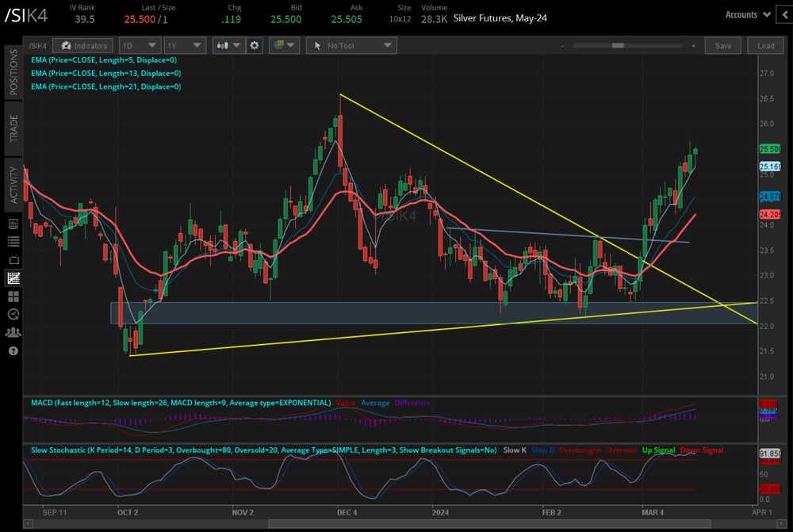Screen dimensions: 793x532
Task: Expand the Accounts menu
Action: pyautogui.click(x=747, y=14)
